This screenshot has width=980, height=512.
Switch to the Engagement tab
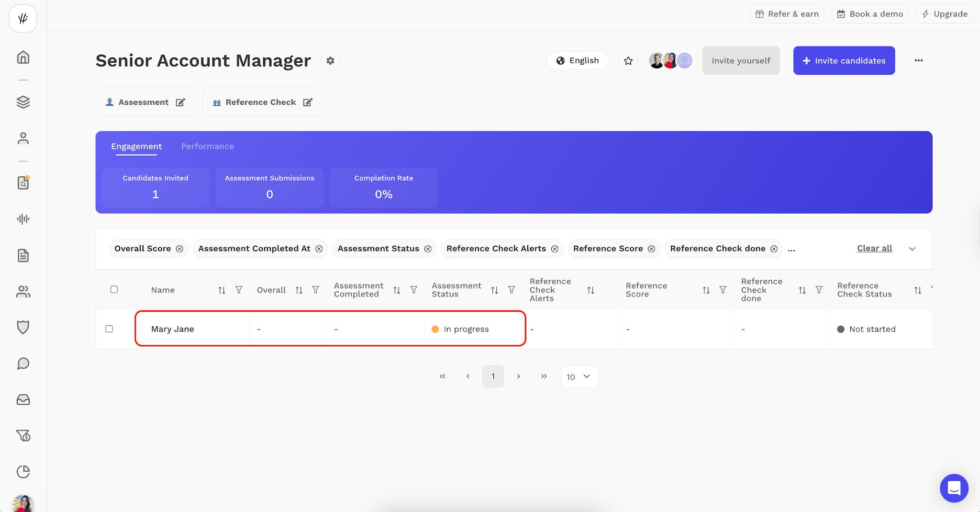tap(136, 146)
